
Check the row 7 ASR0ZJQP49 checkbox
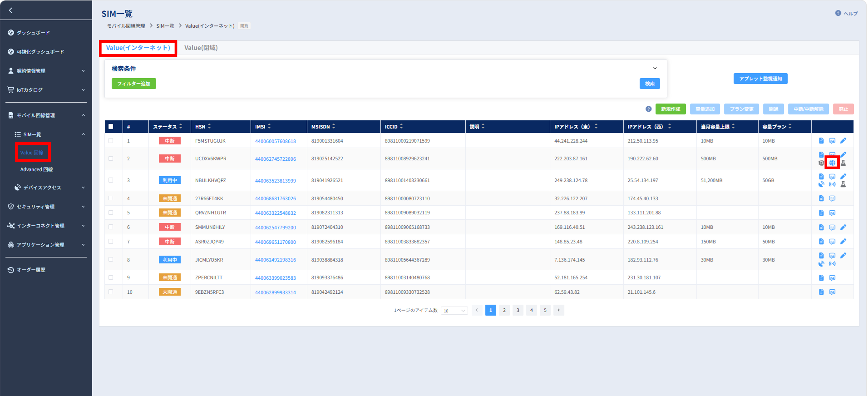click(x=111, y=241)
